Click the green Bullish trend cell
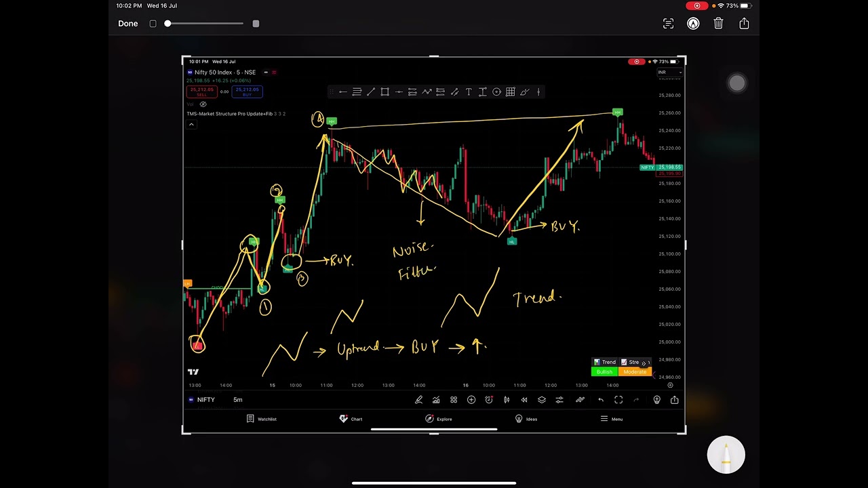868x488 pixels. pos(604,372)
